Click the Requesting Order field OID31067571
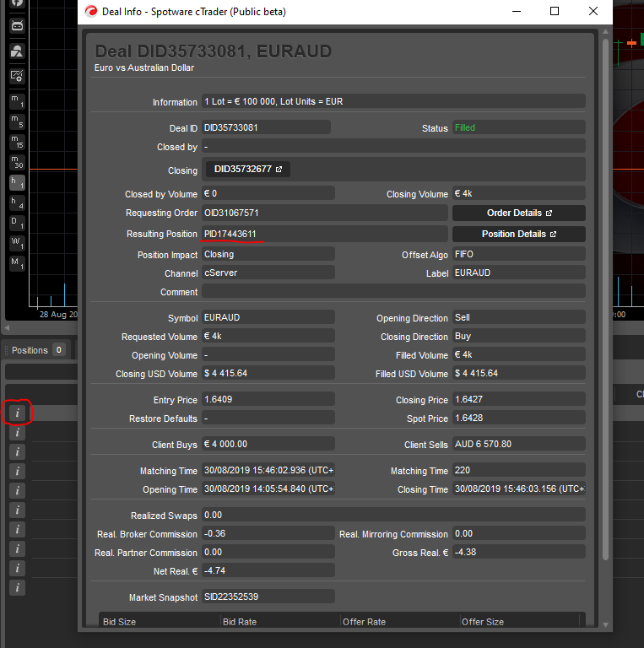The width and height of the screenshot is (644, 648). point(325,213)
